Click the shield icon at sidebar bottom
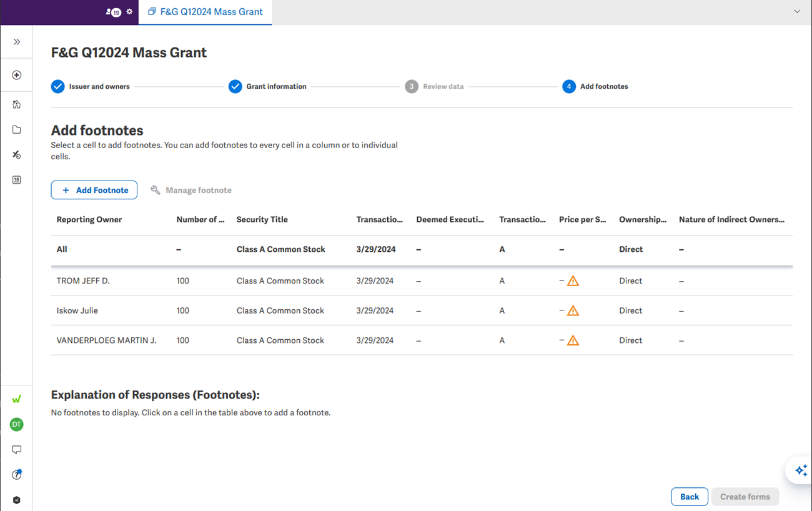The image size is (812, 511). click(17, 500)
